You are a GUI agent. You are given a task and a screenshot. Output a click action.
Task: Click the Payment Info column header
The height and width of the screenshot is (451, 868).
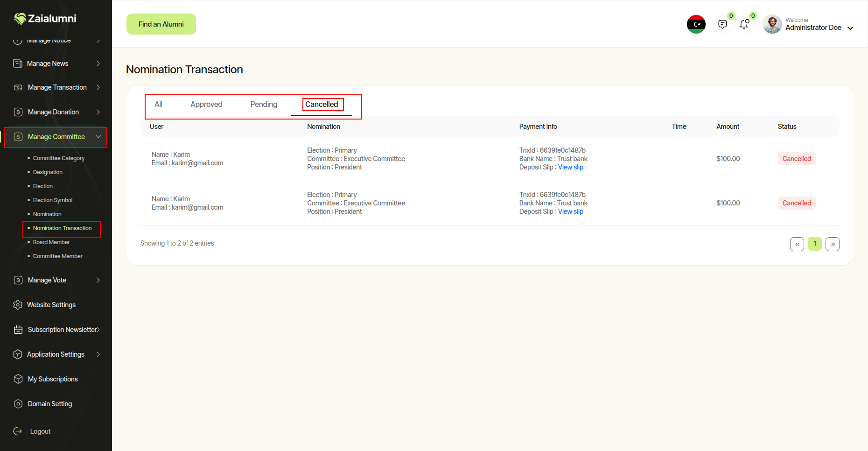click(538, 127)
